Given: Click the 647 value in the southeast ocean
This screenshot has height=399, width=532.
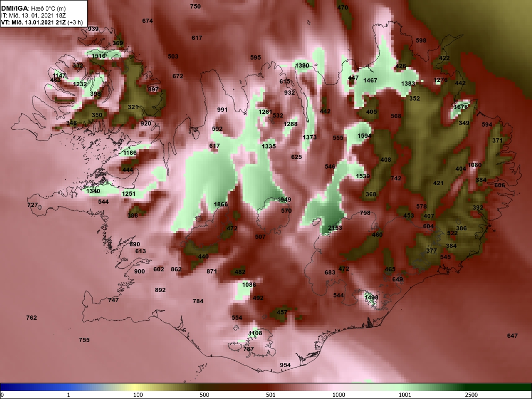Looking at the screenshot, I should [x=512, y=336].
